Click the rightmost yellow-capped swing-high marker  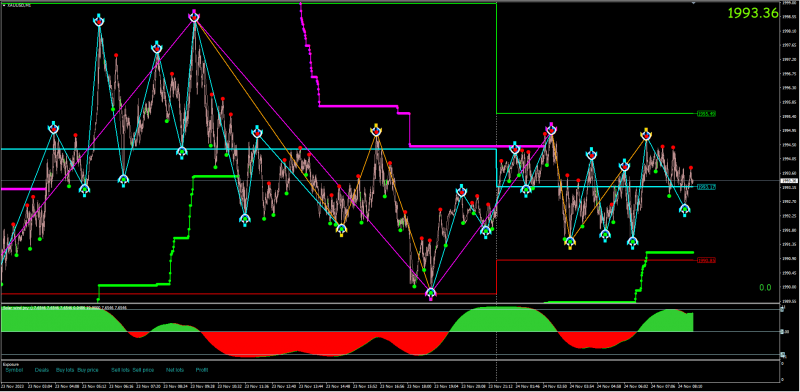(x=646, y=135)
